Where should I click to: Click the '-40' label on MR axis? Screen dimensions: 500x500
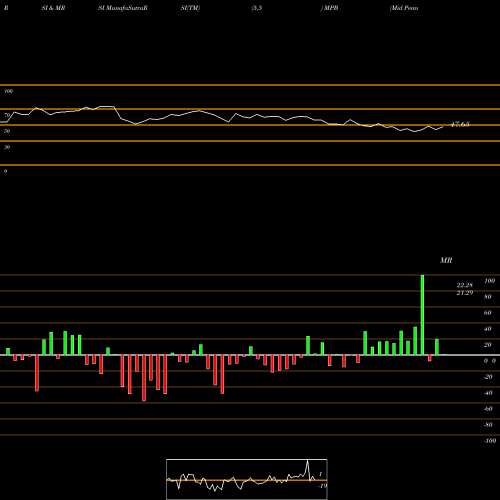tap(488, 393)
